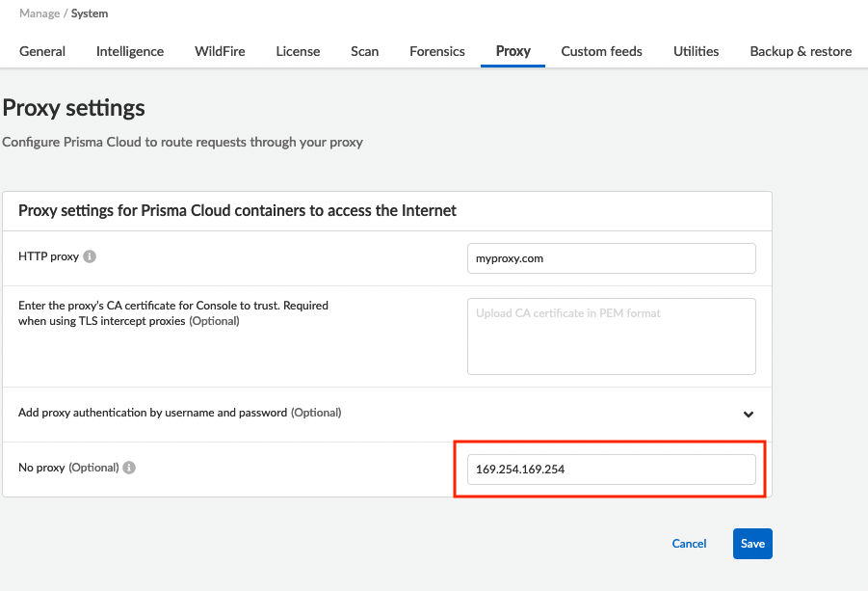Switch to the Forensics tab

(x=437, y=51)
